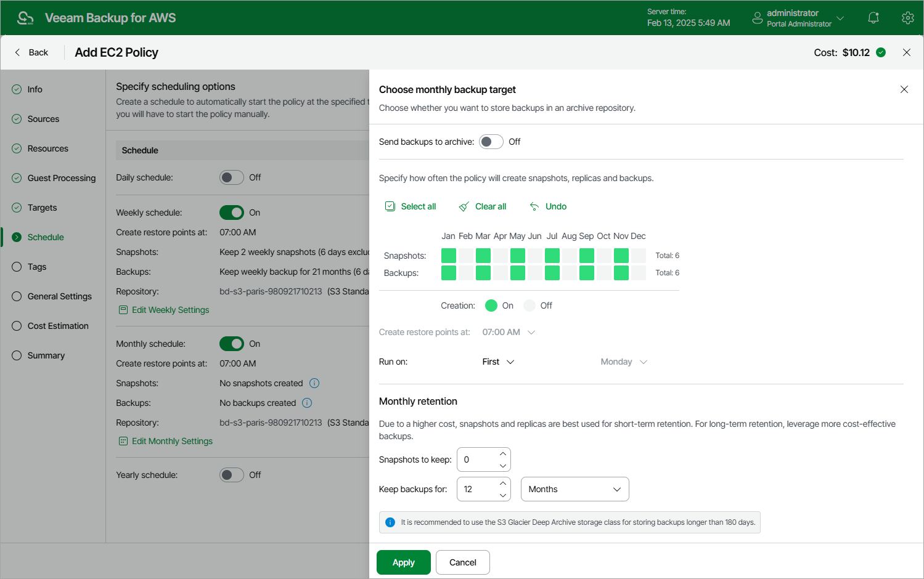924x579 pixels.
Task: Open configuration gear icon in header
Action: pyautogui.click(x=907, y=18)
